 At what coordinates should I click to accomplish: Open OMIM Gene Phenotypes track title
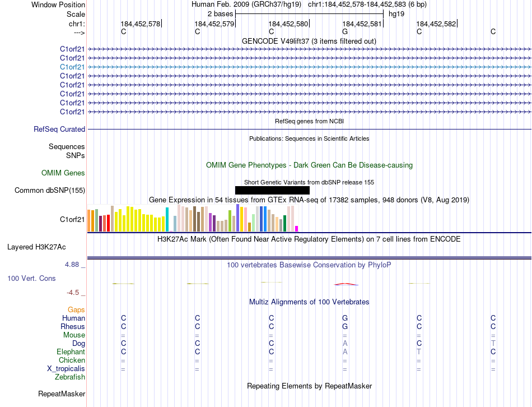tap(310, 165)
